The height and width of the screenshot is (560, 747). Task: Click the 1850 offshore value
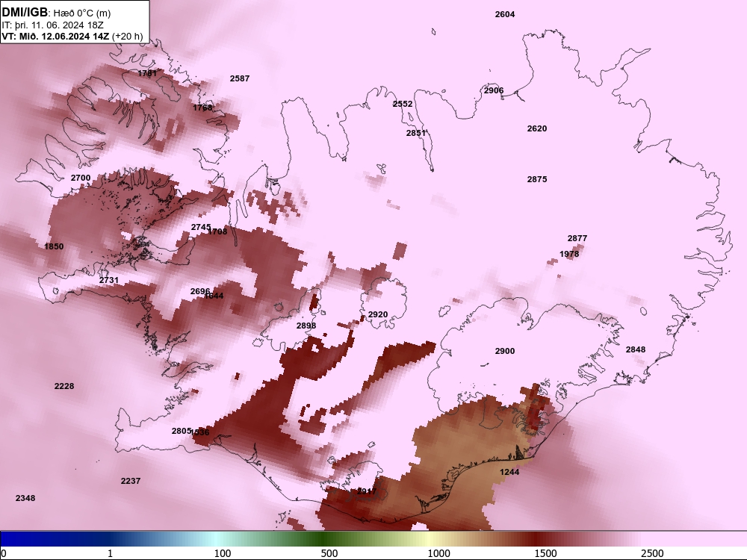(54, 246)
